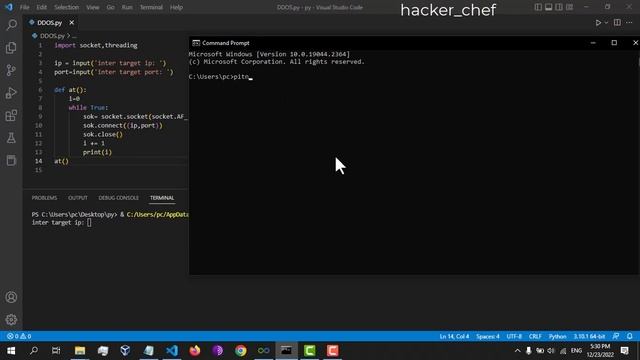
Task: Open taskbar Search magnifier
Action: point(34,351)
